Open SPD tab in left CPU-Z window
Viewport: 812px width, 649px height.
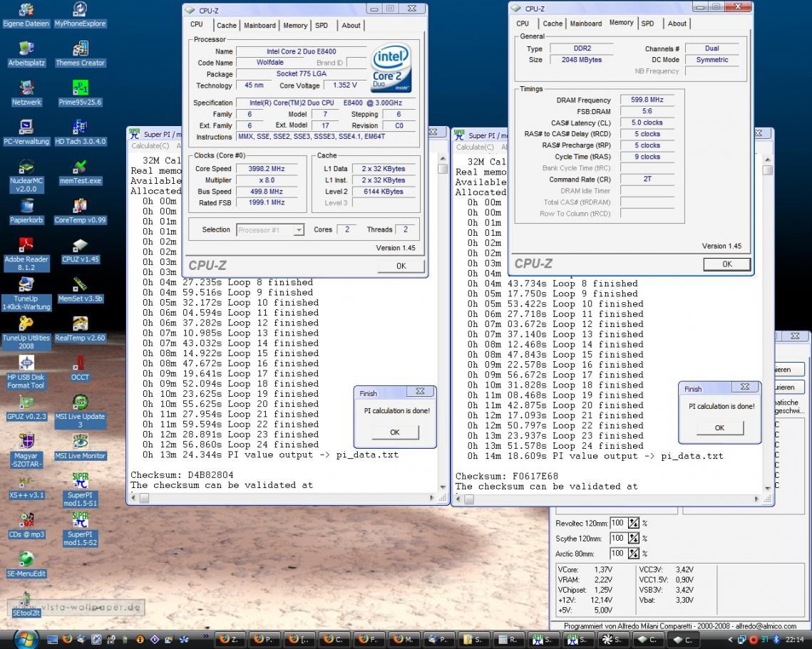tap(322, 26)
